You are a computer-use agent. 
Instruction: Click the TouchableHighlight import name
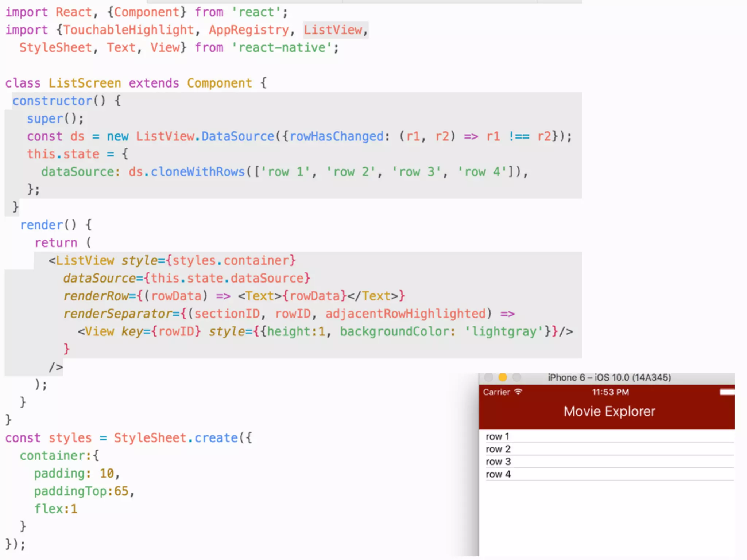click(128, 30)
